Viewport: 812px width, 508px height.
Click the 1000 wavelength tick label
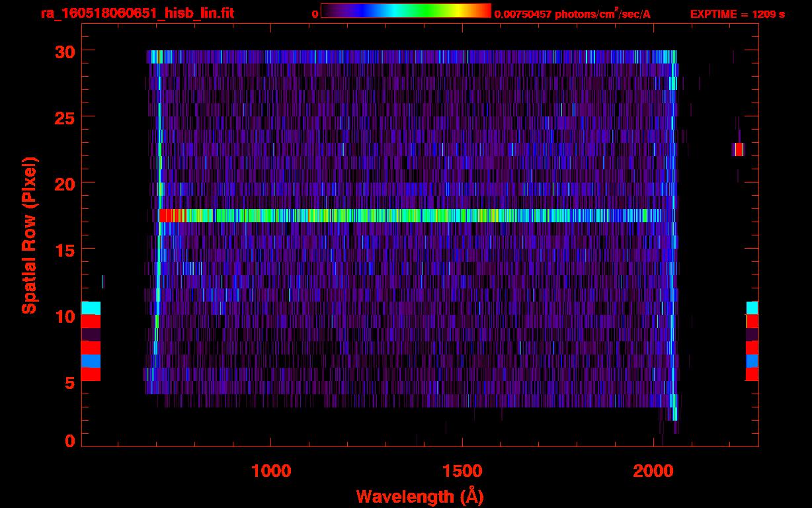(x=271, y=471)
